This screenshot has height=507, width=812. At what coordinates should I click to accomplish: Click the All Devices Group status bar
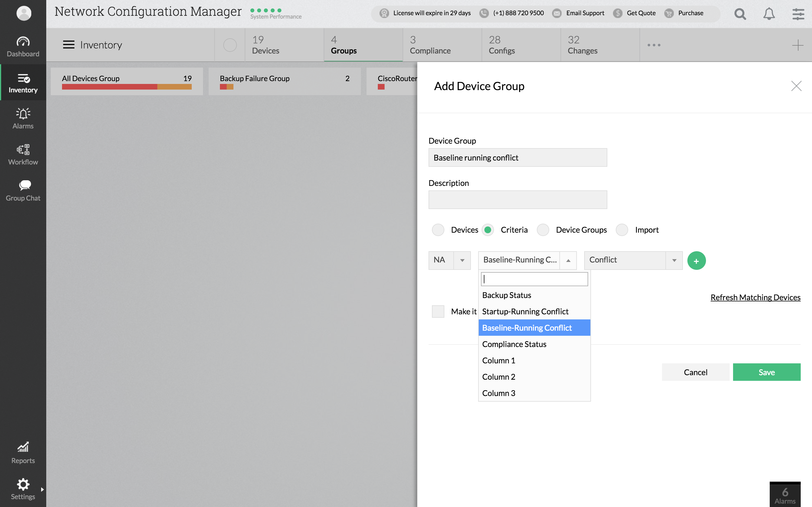coord(127,87)
